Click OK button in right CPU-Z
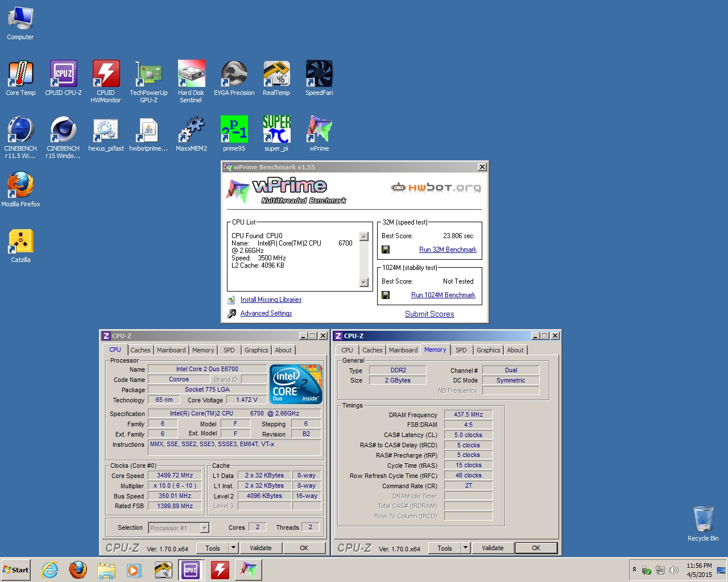This screenshot has height=582, width=728. [536, 548]
